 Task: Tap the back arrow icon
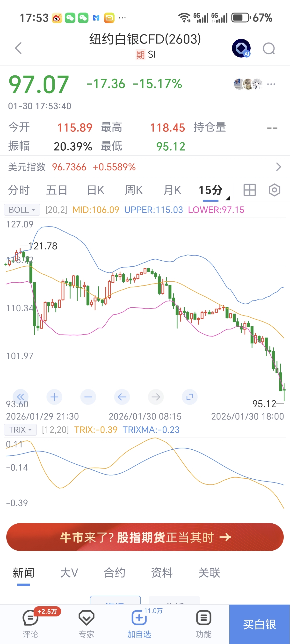pos(18,48)
